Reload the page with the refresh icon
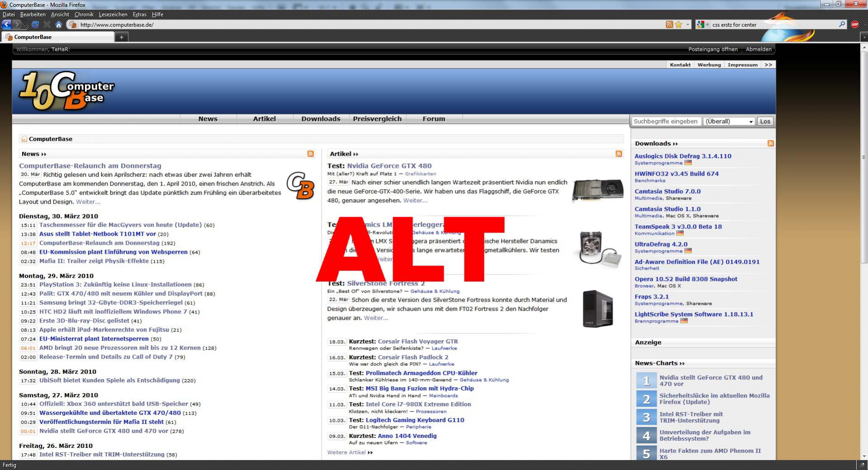This screenshot has height=470, width=868. click(x=35, y=24)
